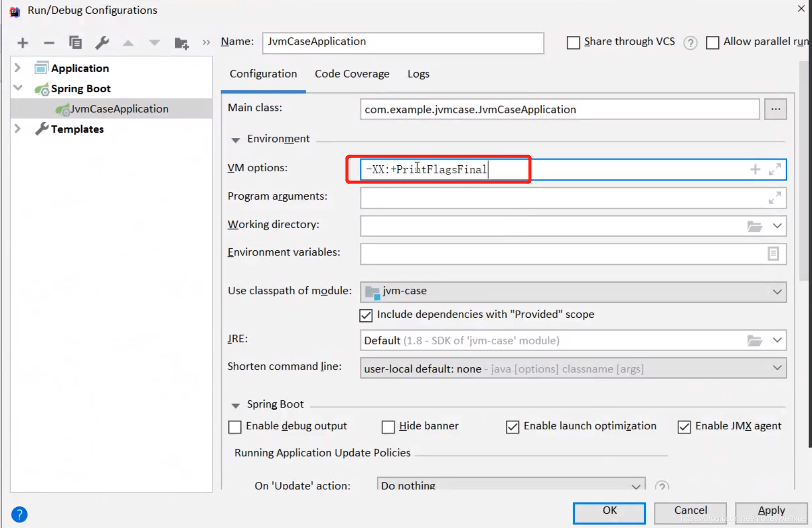Screen dimensions: 812x528
Task: Expand Templates node in tree
Action: 18,128
